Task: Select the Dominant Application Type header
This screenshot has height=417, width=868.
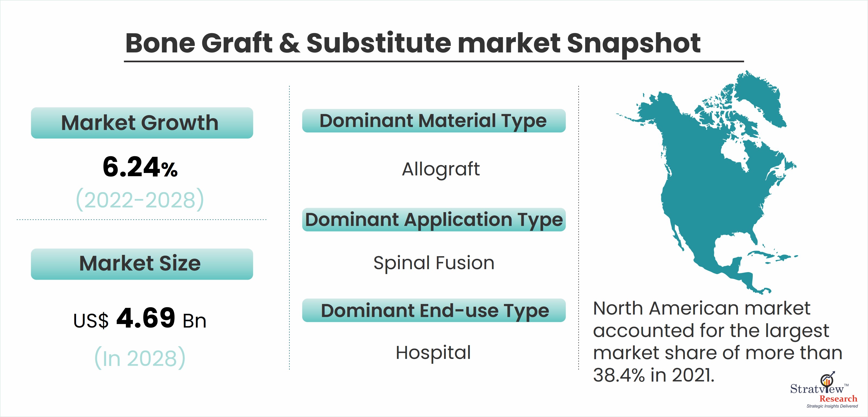Action: pos(434,219)
